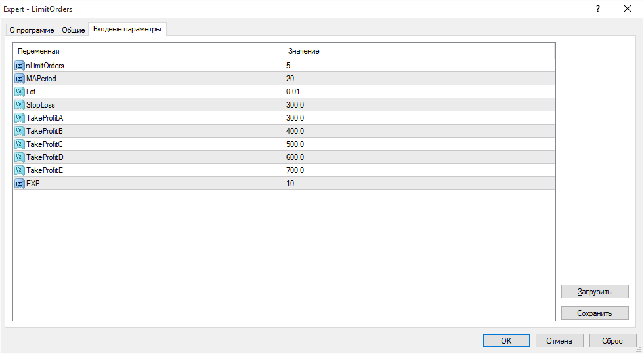Select the 'StopLoss' variable name
This screenshot has width=644, height=356.
pos(40,105)
